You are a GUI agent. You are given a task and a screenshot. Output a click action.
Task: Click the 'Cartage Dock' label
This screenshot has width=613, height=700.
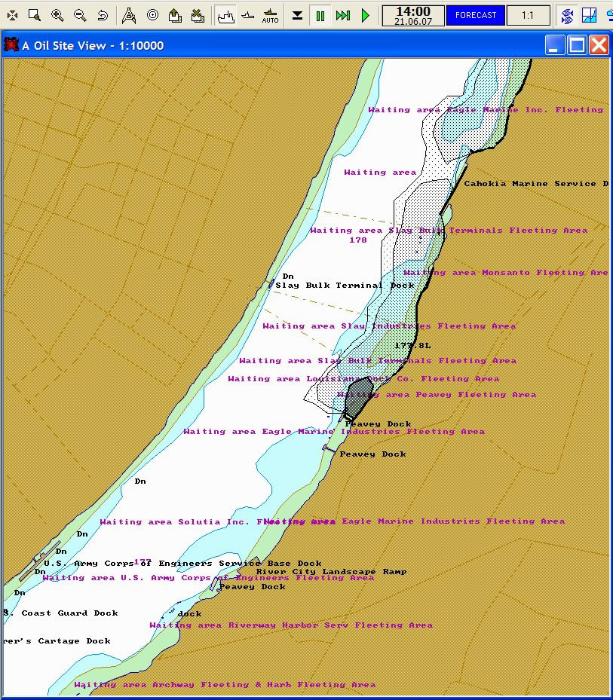tap(74, 641)
